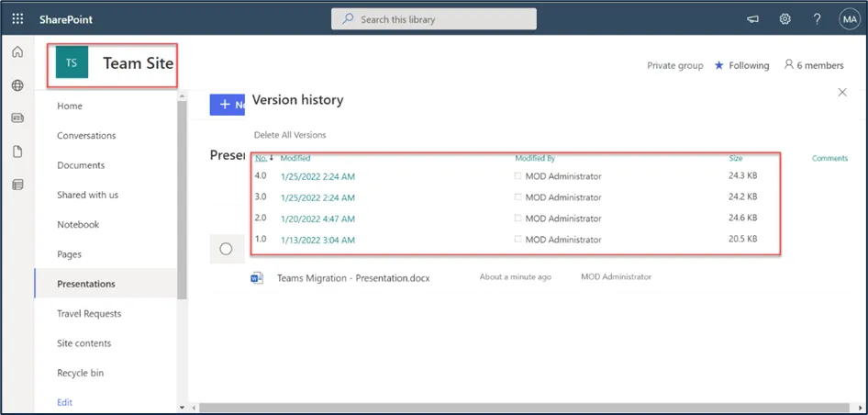This screenshot has width=868, height=415.
Task: Open the app launcher waffle icon
Action: pos(17,19)
